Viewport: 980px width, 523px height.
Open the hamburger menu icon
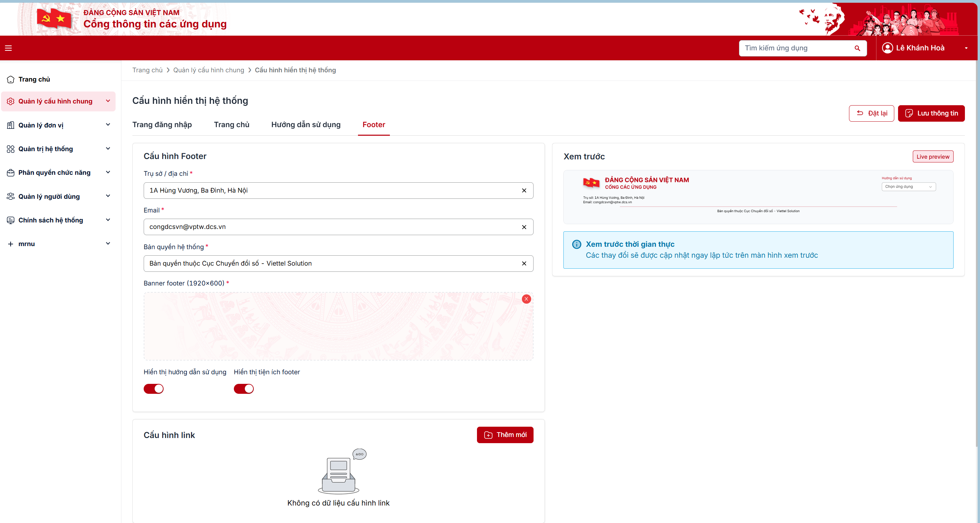pyautogui.click(x=8, y=48)
